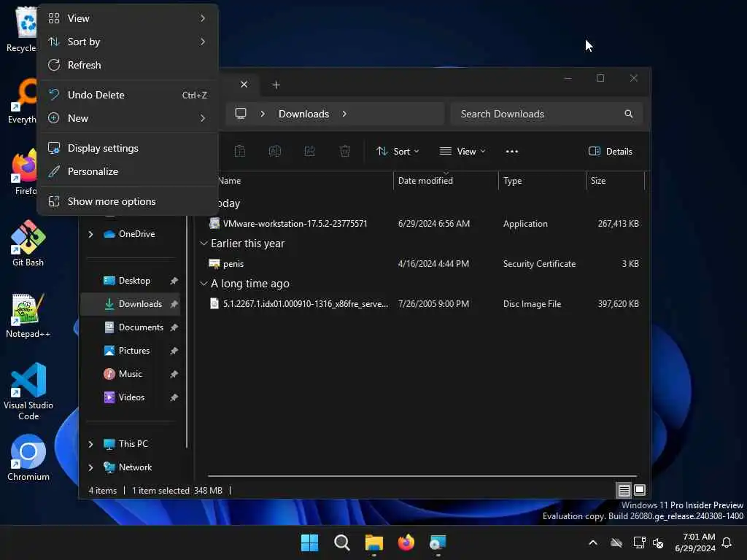Viewport: 747px width, 560px height.
Task: Open the View dropdown in toolbar
Action: click(x=462, y=152)
